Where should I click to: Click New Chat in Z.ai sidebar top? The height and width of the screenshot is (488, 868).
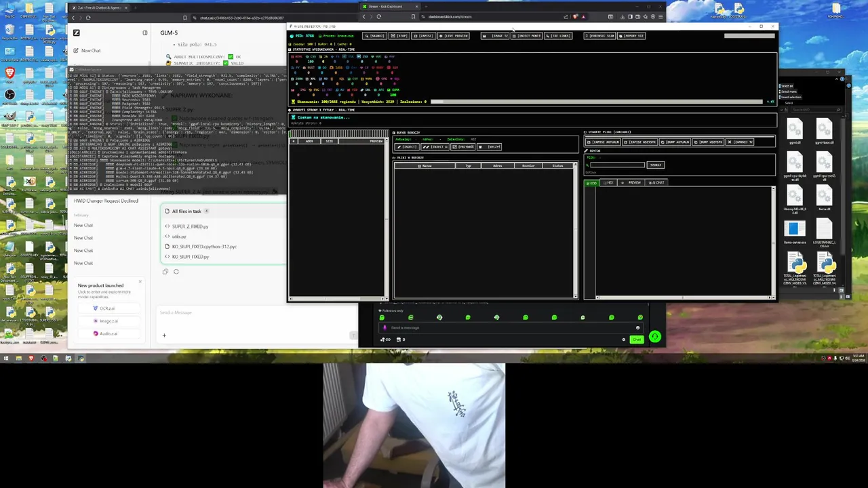(x=87, y=51)
